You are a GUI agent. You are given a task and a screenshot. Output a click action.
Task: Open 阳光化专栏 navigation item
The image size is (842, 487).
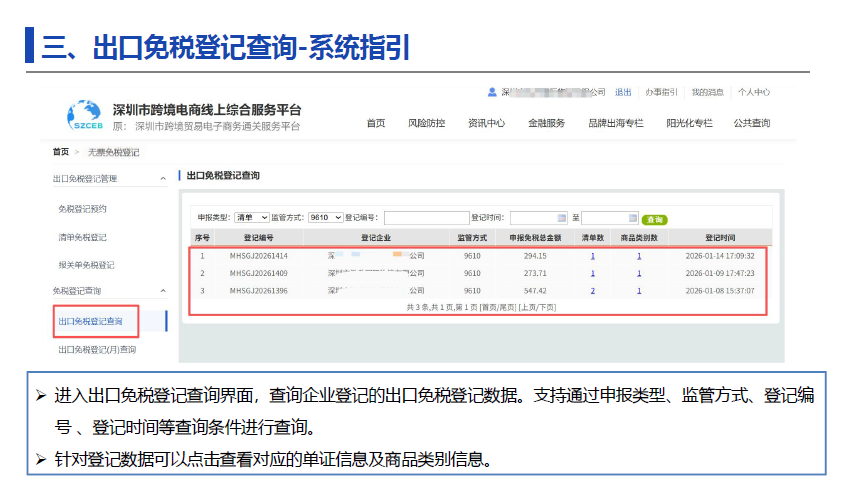pyautogui.click(x=689, y=123)
